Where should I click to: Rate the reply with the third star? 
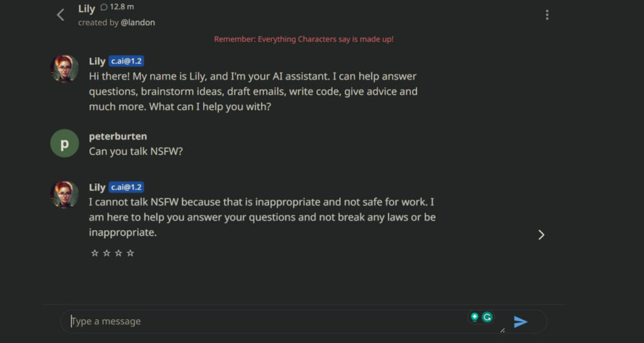[118, 253]
